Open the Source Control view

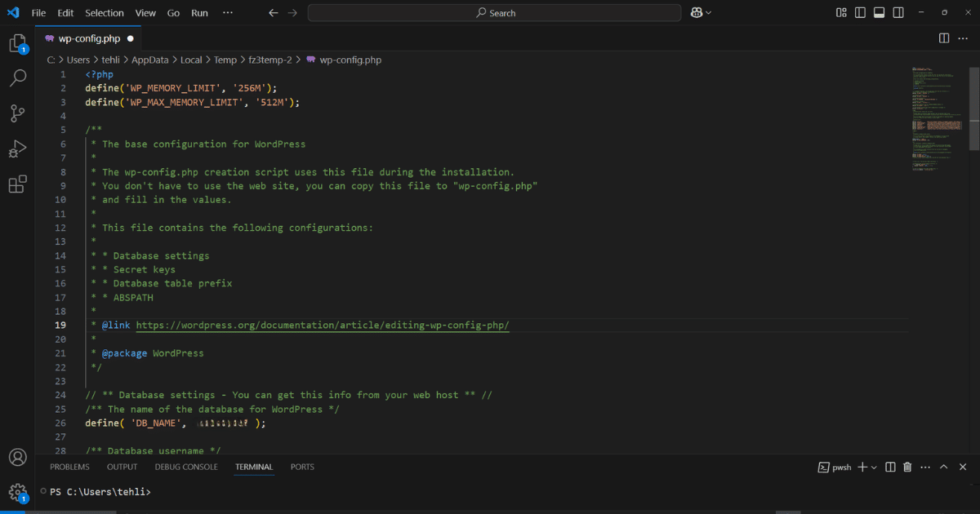17,113
